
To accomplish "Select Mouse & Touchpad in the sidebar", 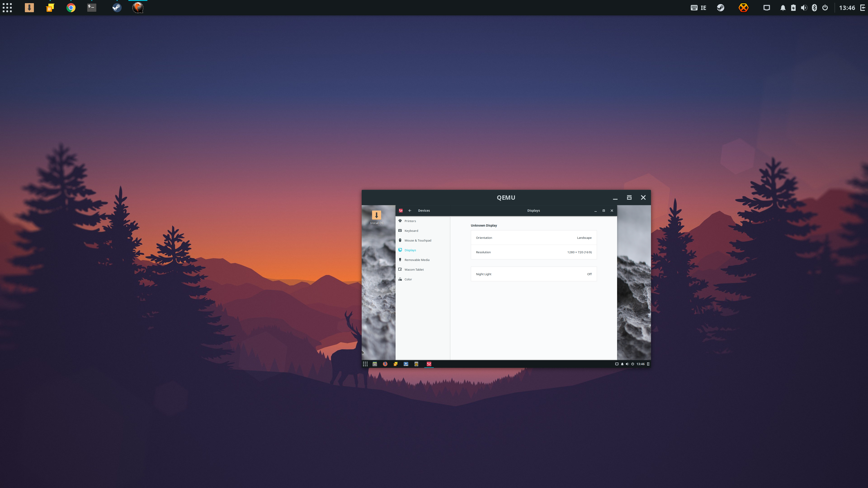I will tap(422, 240).
